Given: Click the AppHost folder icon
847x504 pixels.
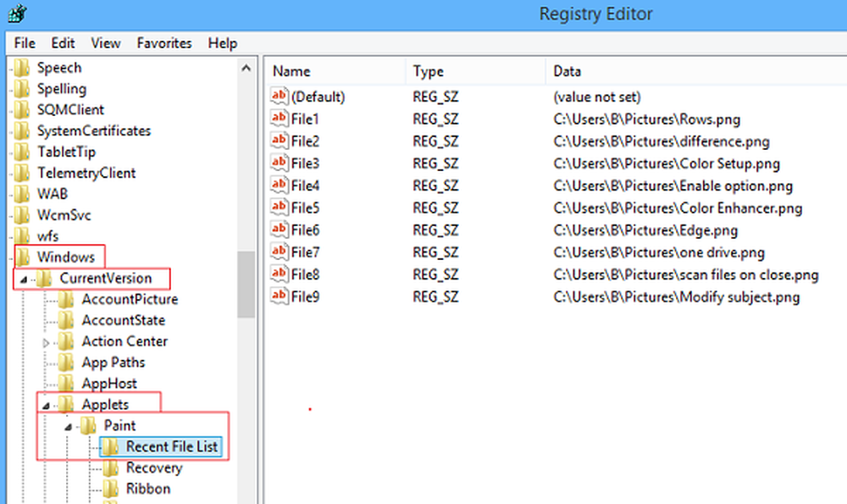Looking at the screenshot, I should coord(66,384).
